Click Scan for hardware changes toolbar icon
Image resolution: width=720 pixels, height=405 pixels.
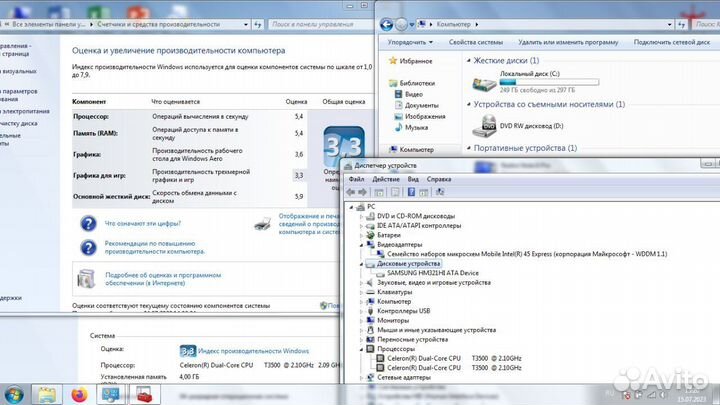click(440, 192)
